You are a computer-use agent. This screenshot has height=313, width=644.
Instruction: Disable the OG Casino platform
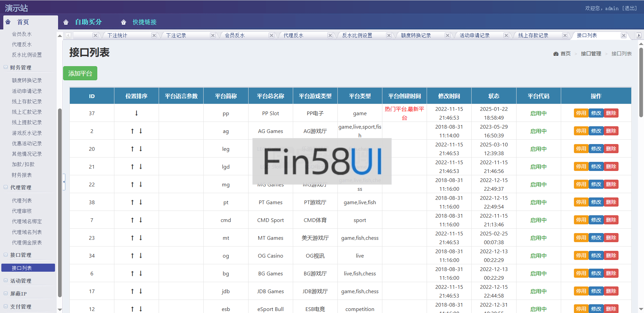click(581, 256)
